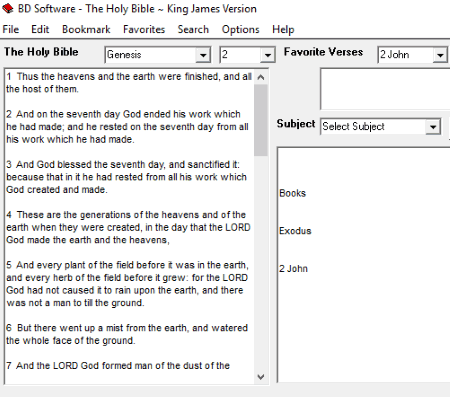Expand the Genesis book dropdown arrow
The image size is (450, 397).
pos(203,55)
